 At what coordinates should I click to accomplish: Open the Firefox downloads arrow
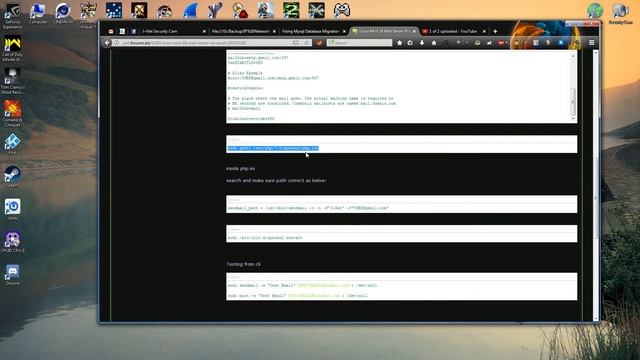coord(422,42)
